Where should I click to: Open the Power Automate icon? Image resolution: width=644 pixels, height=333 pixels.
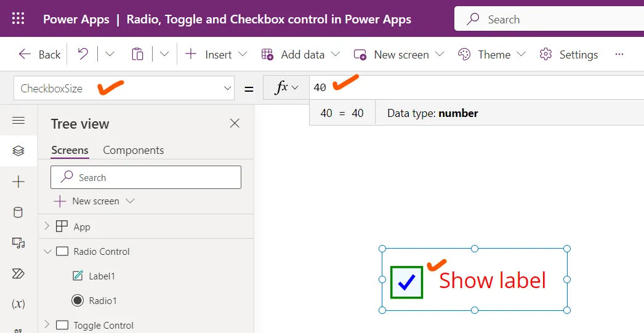tap(18, 273)
